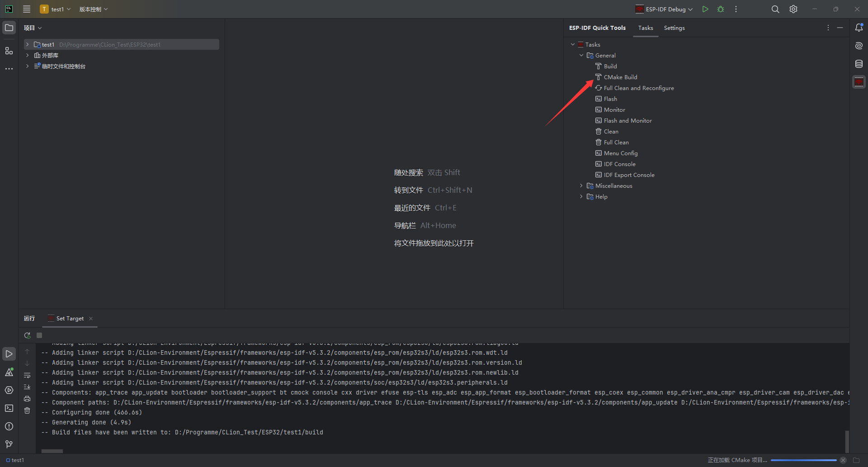
Task: Jump up the stack trace arrow
Action: tap(27, 352)
